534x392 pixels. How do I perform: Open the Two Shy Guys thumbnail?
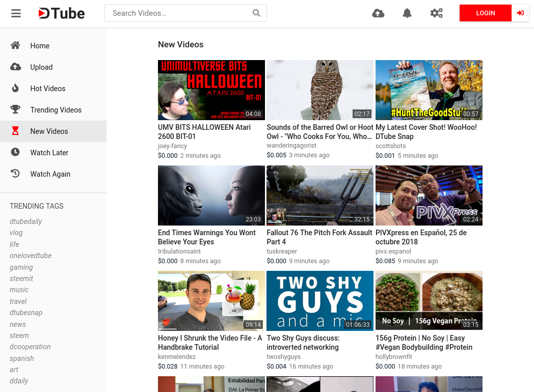tap(320, 300)
